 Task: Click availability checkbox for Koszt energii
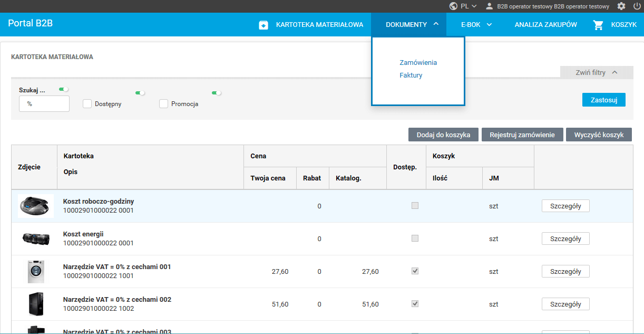[415, 238]
